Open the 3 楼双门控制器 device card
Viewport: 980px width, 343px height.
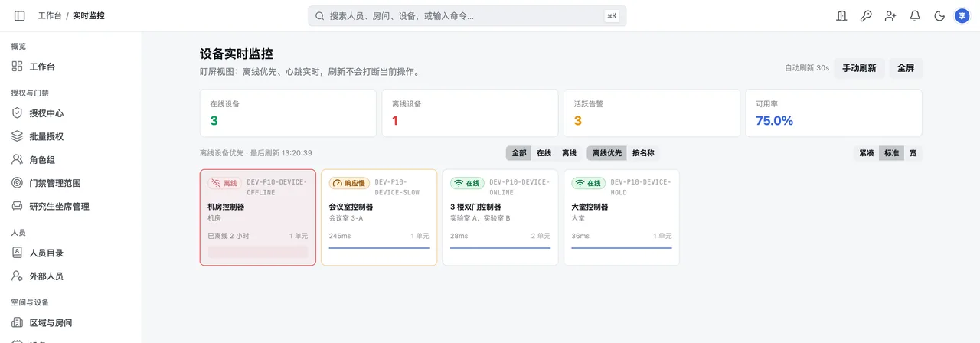pyautogui.click(x=501, y=217)
